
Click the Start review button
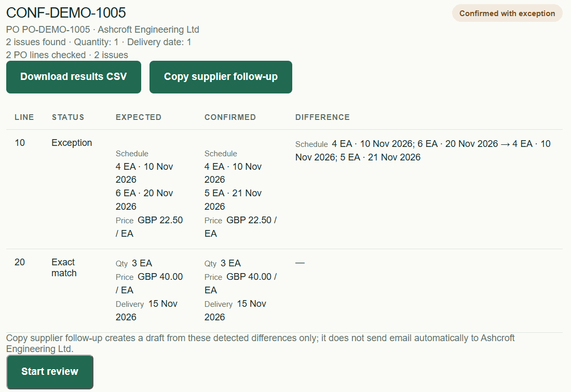click(50, 372)
